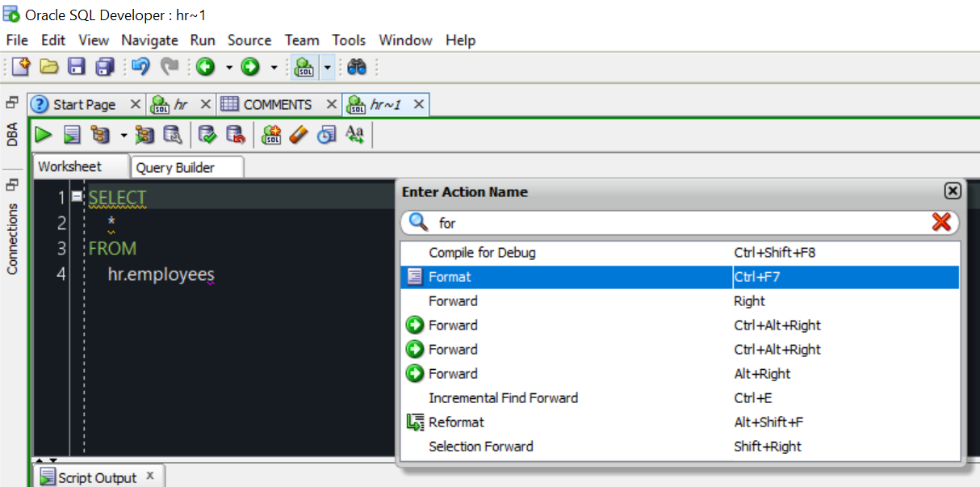Close the hr tab

click(205, 104)
